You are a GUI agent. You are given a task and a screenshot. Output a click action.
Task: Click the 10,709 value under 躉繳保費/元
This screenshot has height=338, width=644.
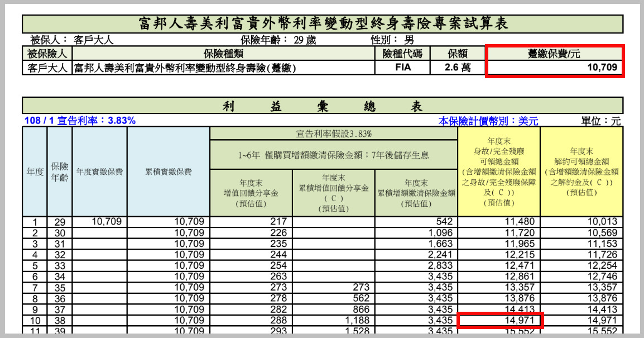[602, 68]
